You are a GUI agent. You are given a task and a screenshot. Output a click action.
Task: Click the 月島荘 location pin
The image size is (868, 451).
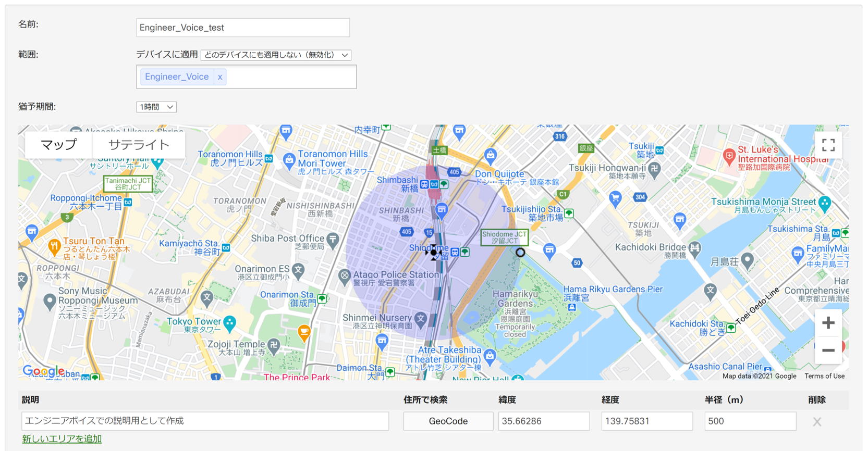pos(748,260)
